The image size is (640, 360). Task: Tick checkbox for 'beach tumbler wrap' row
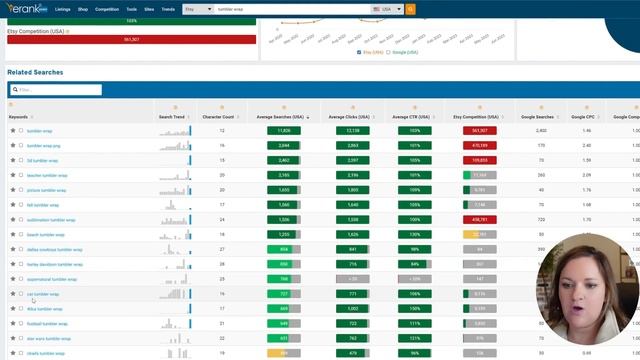[21, 234]
